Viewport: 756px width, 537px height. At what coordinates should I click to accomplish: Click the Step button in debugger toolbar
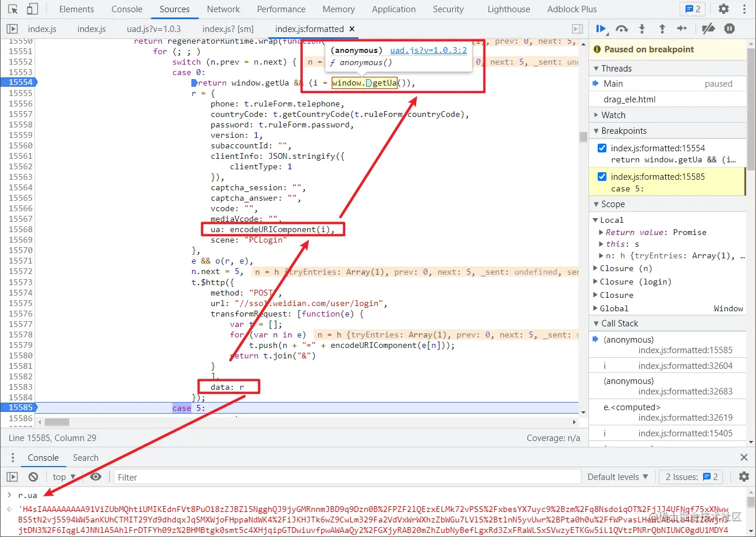pyautogui.click(x=682, y=29)
